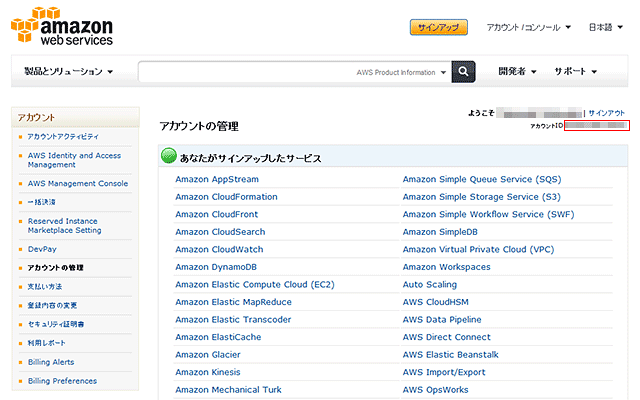Screen dimensions: 640x400
Task: Click the アカウントの管理 page heading
Action: click(x=199, y=126)
